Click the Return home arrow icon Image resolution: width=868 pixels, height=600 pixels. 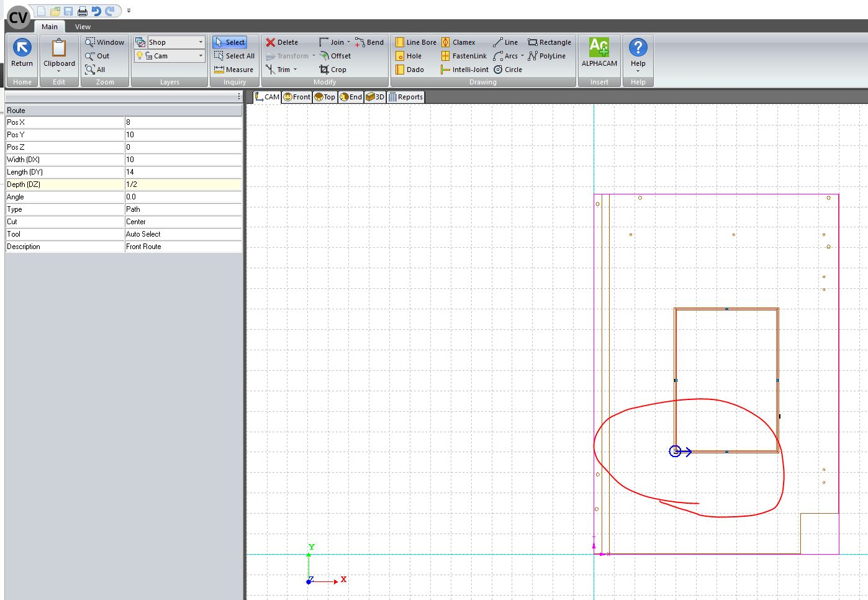click(x=22, y=48)
